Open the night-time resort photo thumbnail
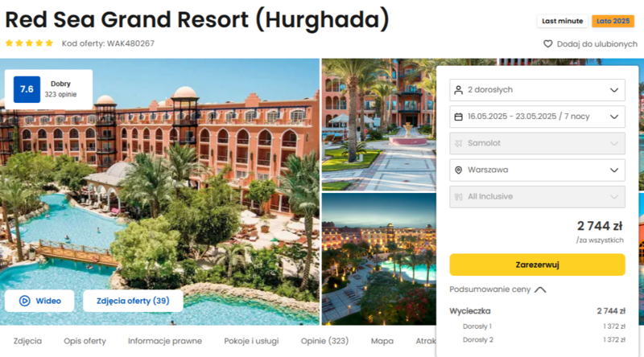 (378, 259)
